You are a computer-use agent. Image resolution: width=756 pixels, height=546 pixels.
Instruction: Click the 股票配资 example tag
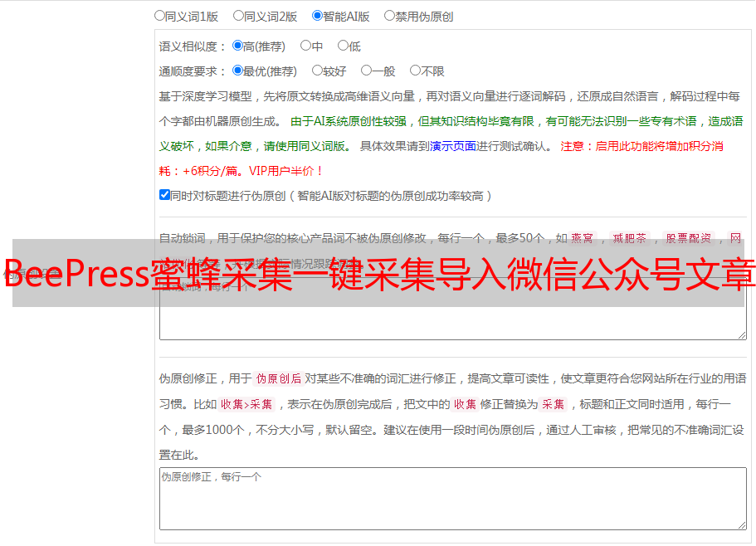689,238
